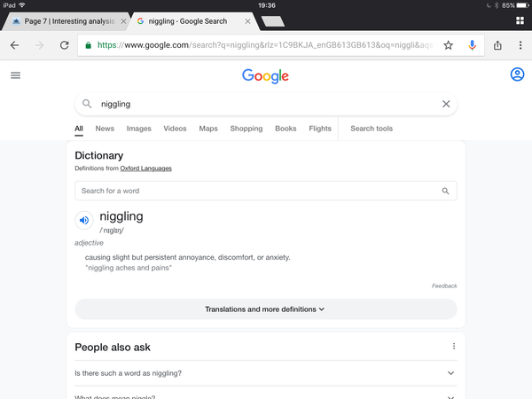Clear the niggling search query
532x399 pixels.
click(x=446, y=104)
